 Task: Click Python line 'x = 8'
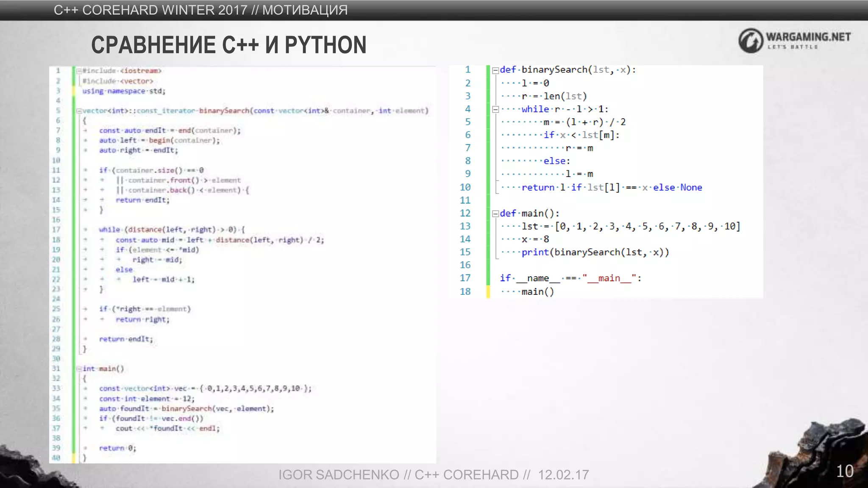tap(535, 239)
